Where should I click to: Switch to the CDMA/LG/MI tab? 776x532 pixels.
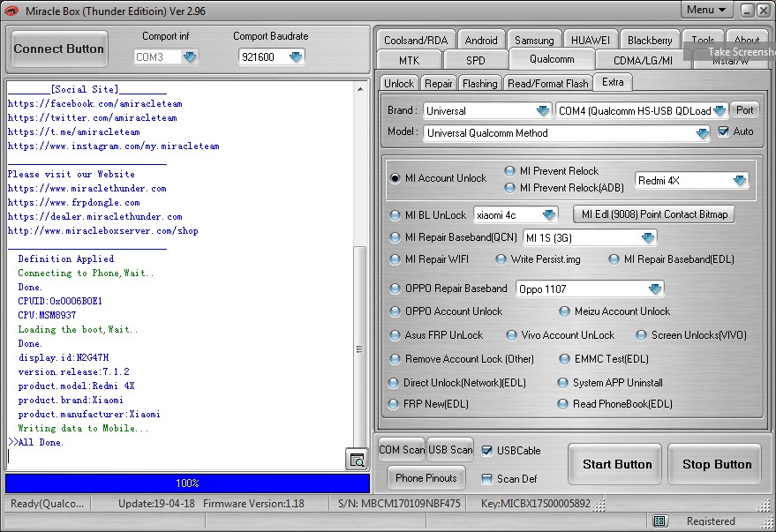click(x=643, y=60)
